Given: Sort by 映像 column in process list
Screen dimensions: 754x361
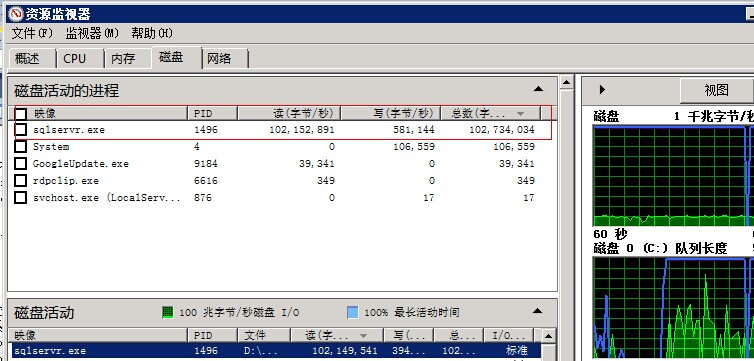Looking at the screenshot, I should 106,113.
